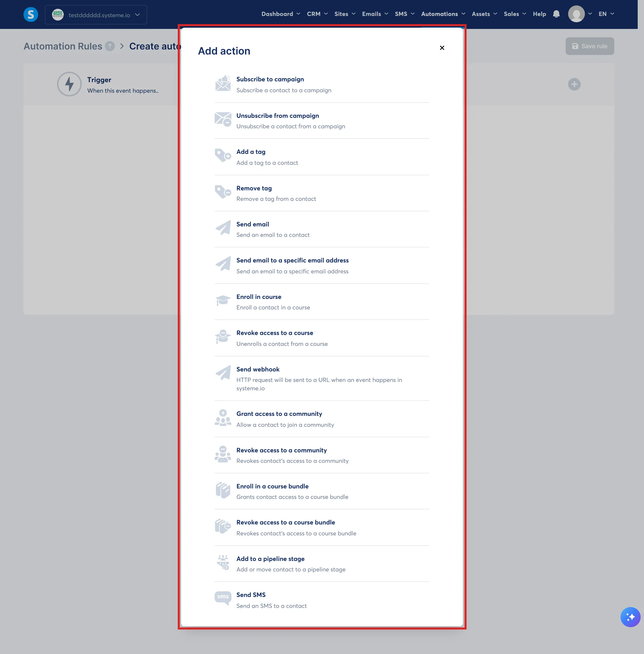Open the CRM menu

(317, 14)
